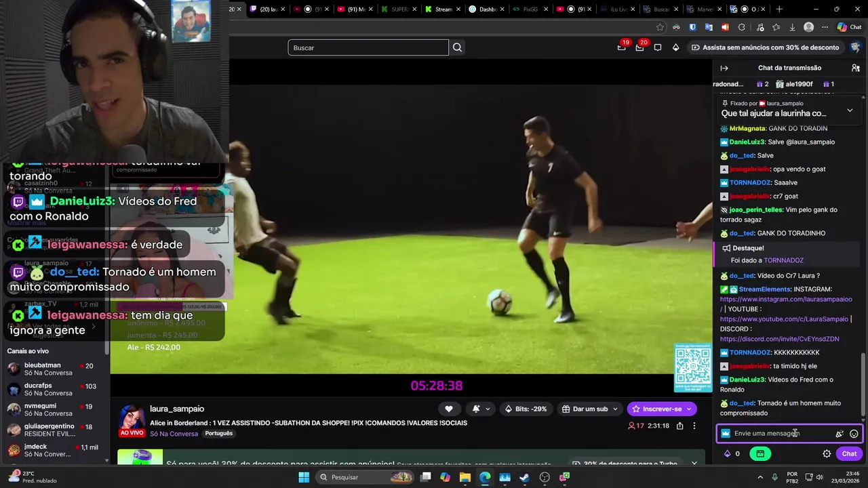Image resolution: width=868 pixels, height=488 pixels.
Task: Open browser settings and more ellipsis
Action: (x=825, y=27)
